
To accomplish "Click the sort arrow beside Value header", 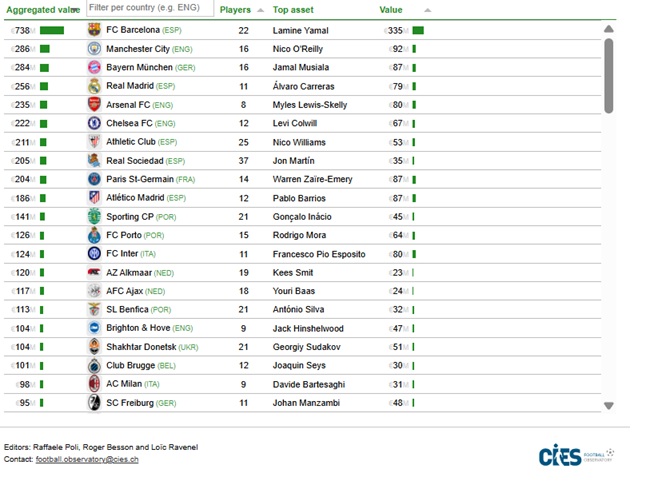I will pyautogui.click(x=428, y=10).
